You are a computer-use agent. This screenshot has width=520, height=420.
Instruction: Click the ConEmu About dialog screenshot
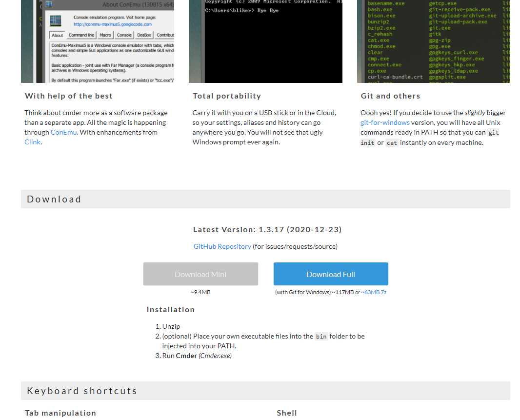tap(98, 41)
